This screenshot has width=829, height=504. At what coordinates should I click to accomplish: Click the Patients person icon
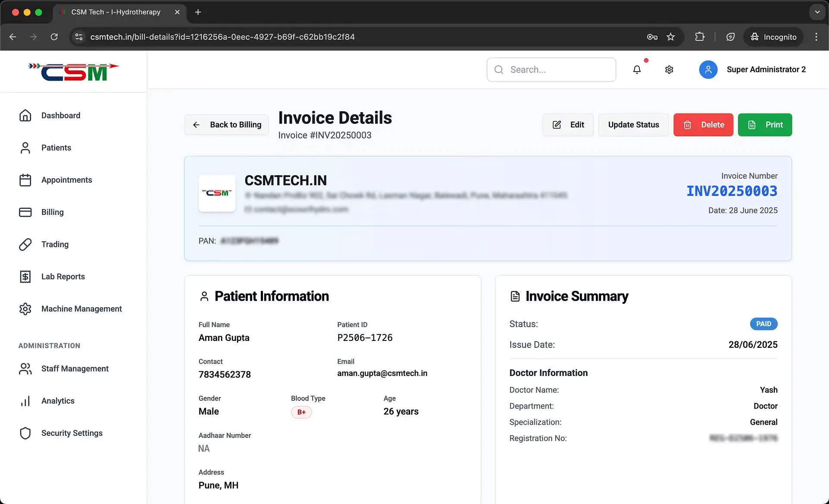[25, 148]
